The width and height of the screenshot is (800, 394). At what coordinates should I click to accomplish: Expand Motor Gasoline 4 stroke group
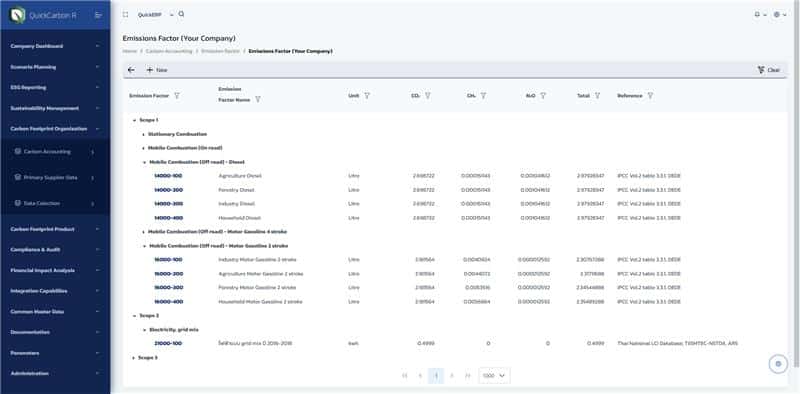(143, 232)
